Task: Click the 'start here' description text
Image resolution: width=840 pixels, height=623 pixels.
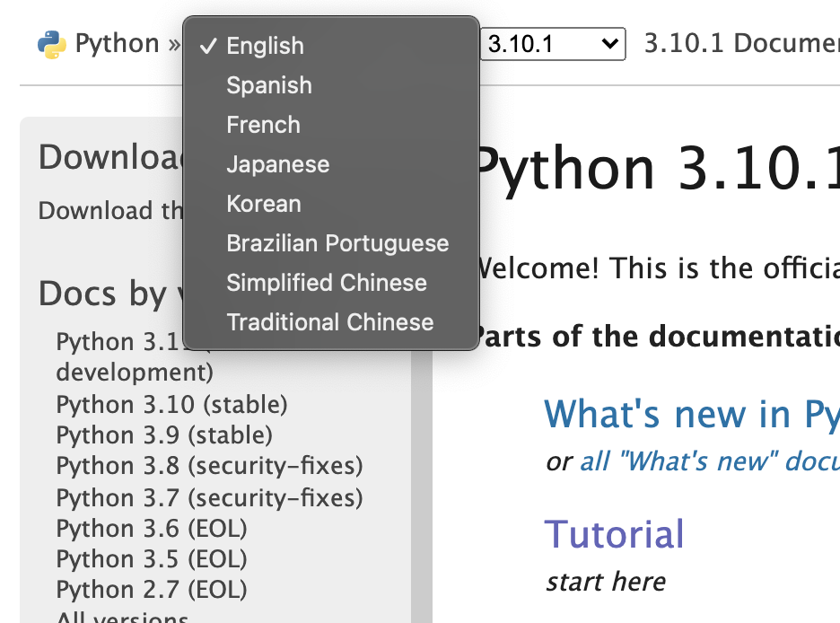Action: click(606, 582)
